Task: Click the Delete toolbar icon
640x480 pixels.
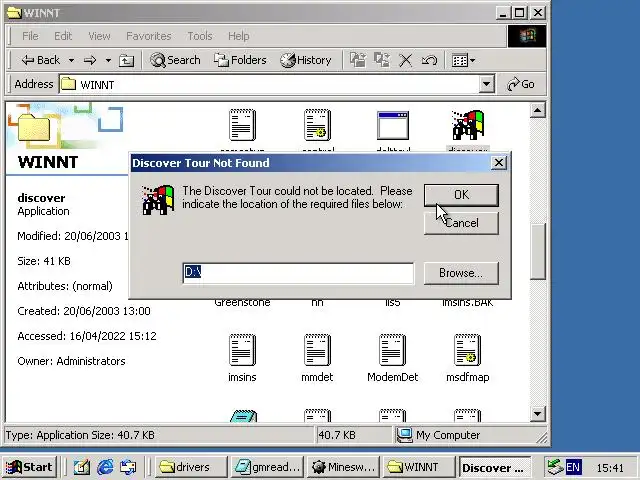Action: [x=405, y=60]
